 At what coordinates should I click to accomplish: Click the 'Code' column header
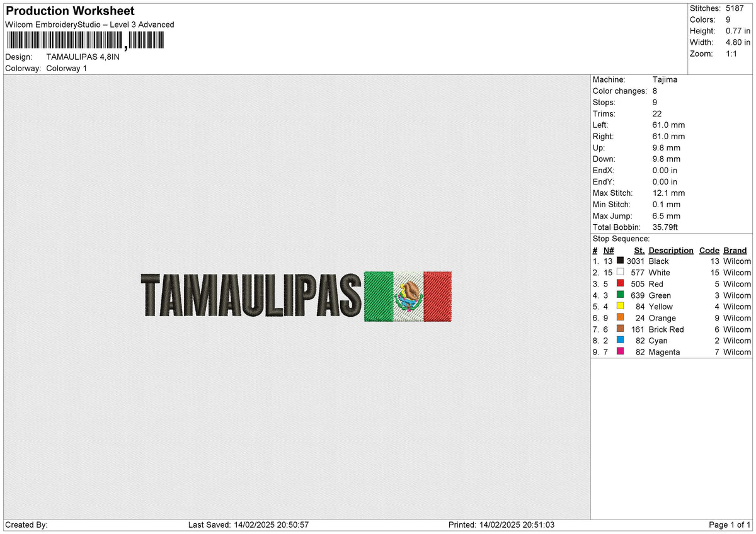pyautogui.click(x=709, y=250)
